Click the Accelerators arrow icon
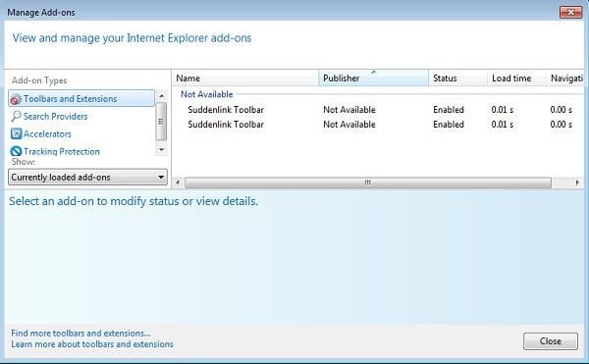The height and width of the screenshot is (364, 589). pos(16,133)
